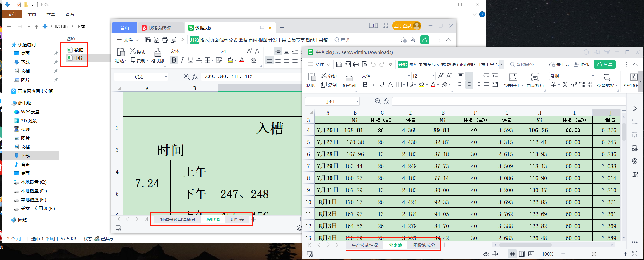Toggle Italic in 数据.xls window
The width and height of the screenshot is (644, 260).
[182, 60]
